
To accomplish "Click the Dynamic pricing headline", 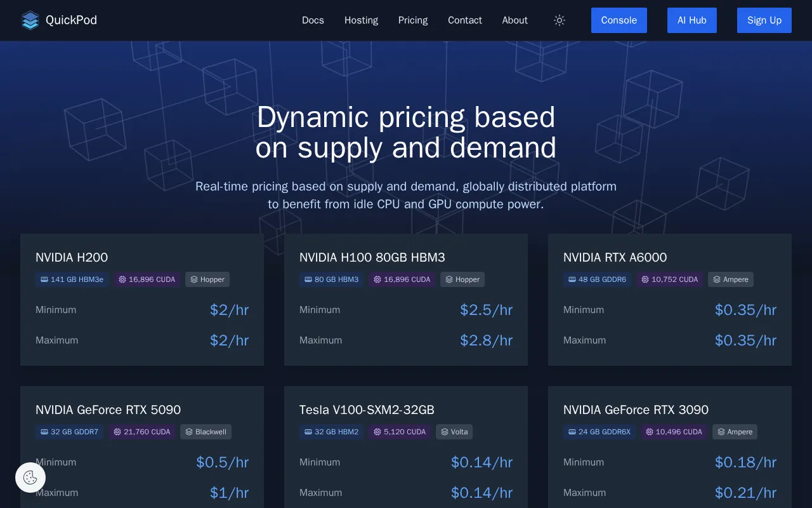I will (x=406, y=132).
